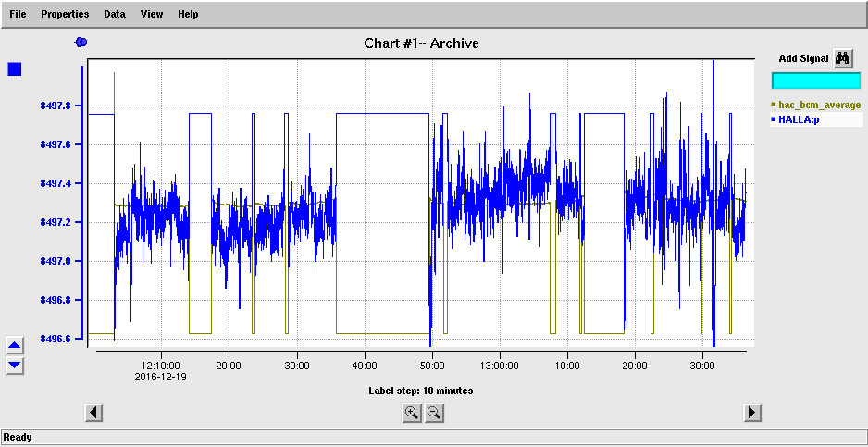Click the small blue circle marker icon

(81, 42)
